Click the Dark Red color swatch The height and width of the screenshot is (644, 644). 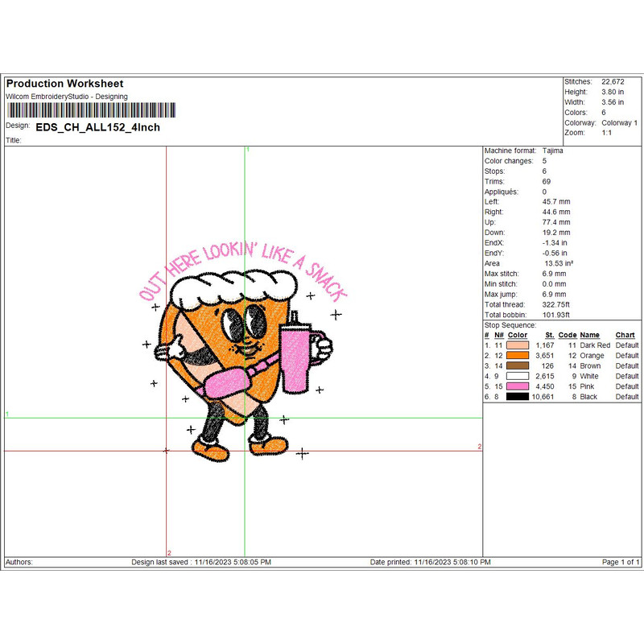(518, 345)
